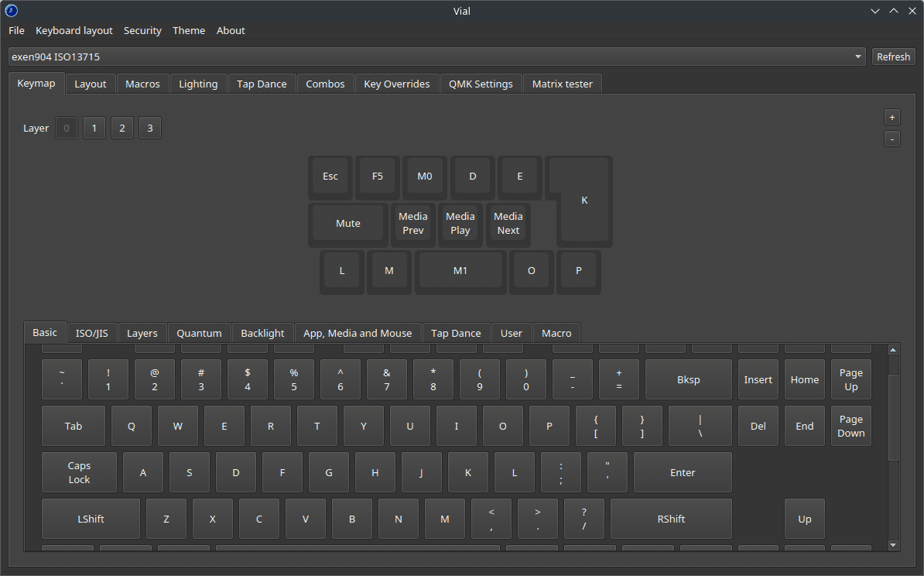
Task: Open the Key Overrides tab
Action: (396, 84)
